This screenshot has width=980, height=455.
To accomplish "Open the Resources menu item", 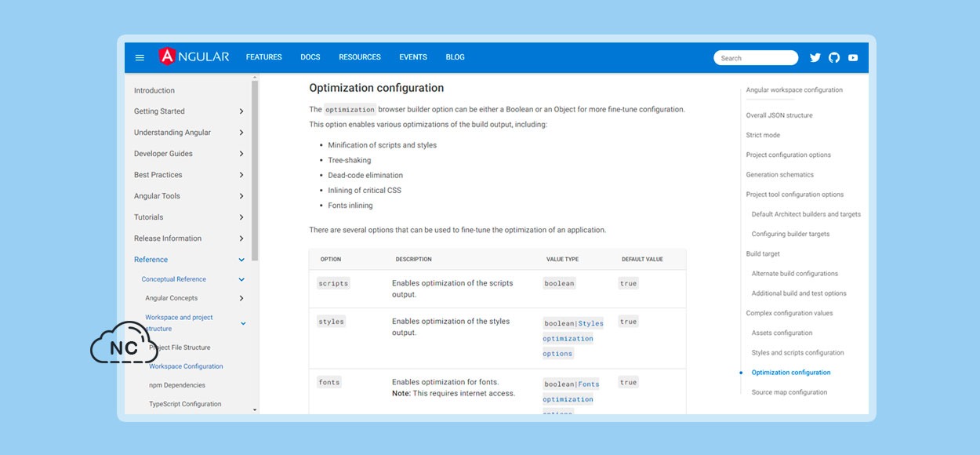I will coord(360,57).
